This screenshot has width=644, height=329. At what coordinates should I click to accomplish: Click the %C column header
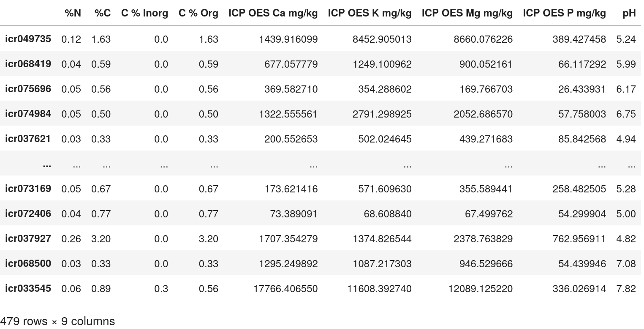[102, 13]
